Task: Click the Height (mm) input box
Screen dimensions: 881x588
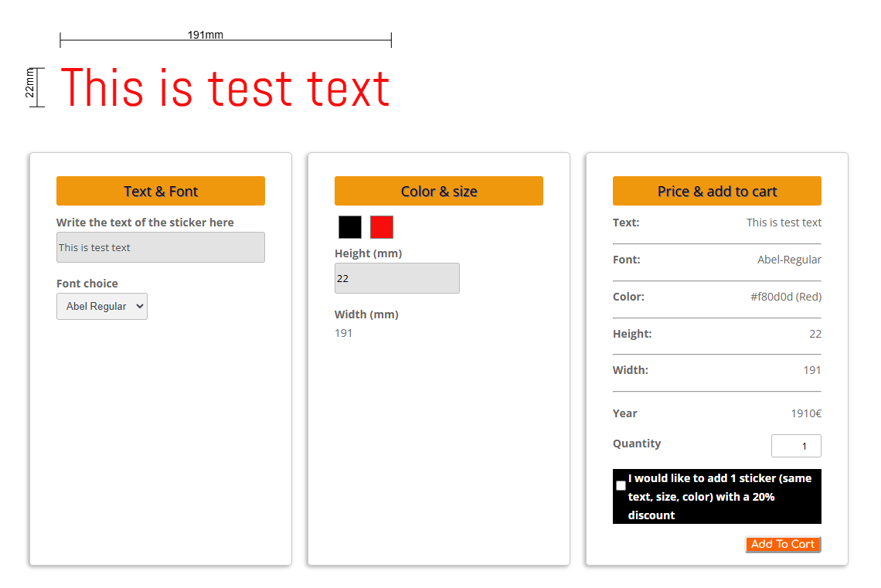Action: (x=396, y=278)
